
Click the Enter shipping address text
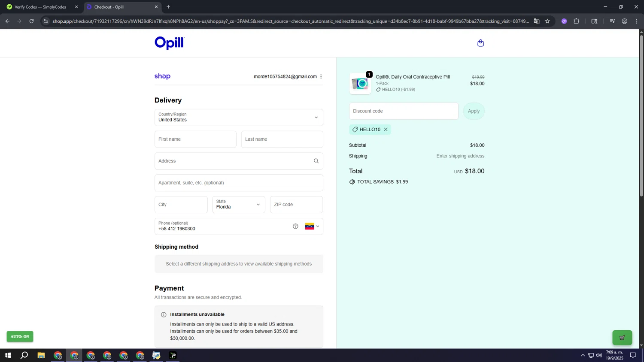(x=460, y=156)
